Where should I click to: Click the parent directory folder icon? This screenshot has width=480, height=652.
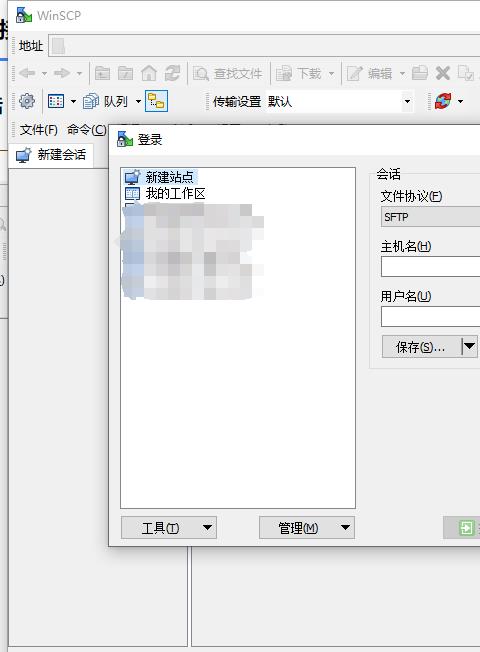[102, 73]
